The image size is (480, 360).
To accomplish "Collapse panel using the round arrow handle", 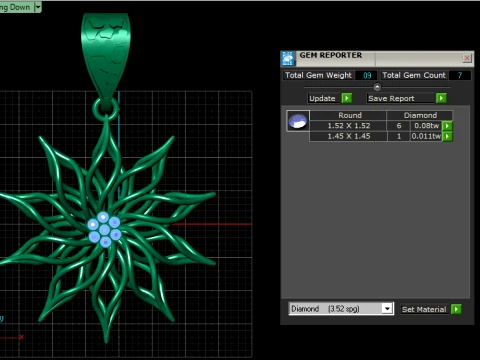I will coord(377,87).
